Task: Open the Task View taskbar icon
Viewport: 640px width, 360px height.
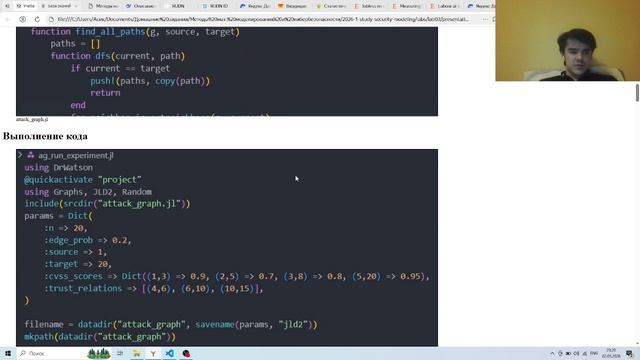Action: click(120, 353)
